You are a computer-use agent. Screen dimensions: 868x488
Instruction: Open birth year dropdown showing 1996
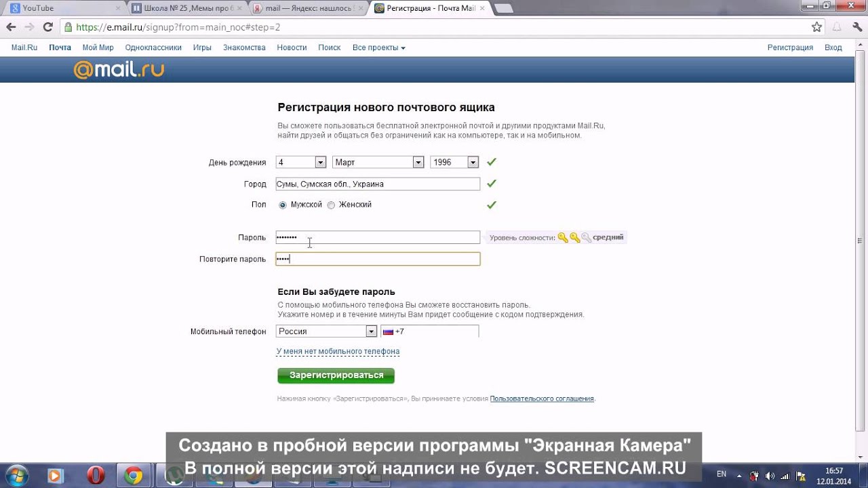tap(454, 163)
